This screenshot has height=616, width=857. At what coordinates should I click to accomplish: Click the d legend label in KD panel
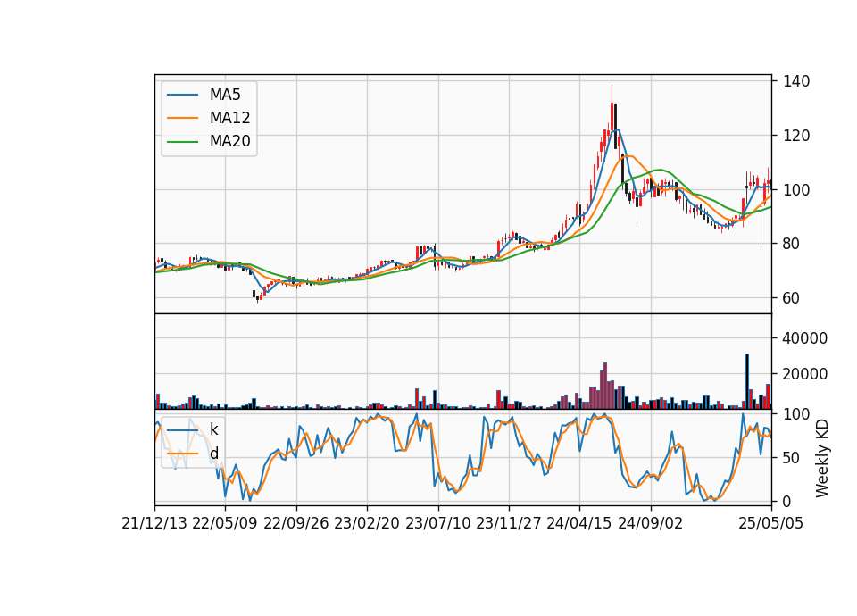pyautogui.click(x=213, y=454)
